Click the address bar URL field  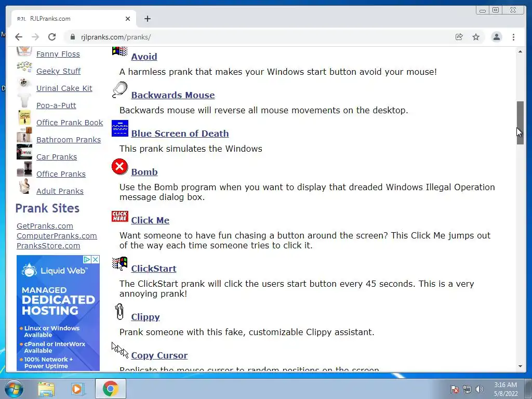(264, 37)
